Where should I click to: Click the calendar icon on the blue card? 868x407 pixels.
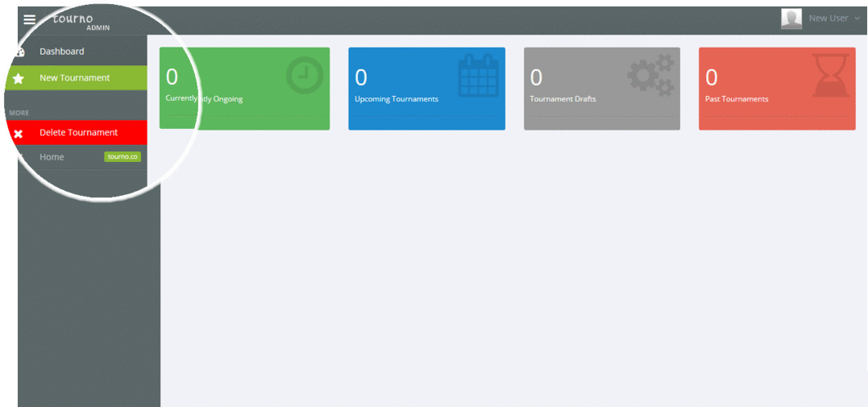coord(478,77)
